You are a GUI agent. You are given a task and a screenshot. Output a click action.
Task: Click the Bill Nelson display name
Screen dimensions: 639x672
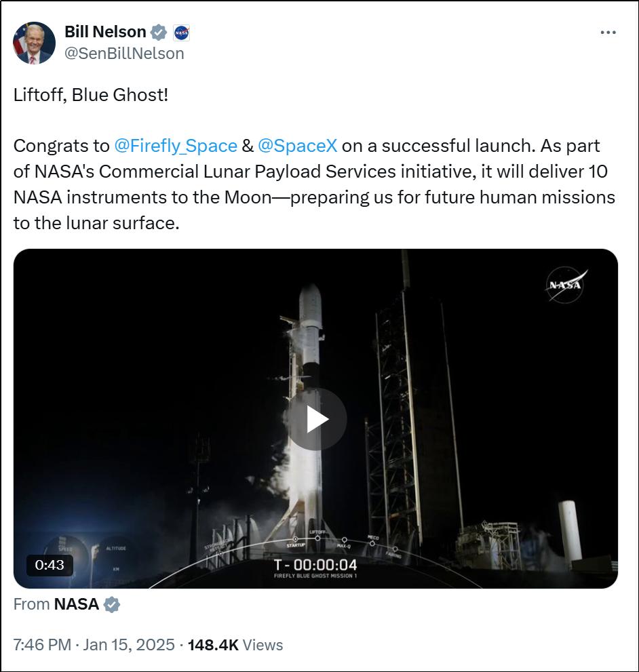click(105, 32)
